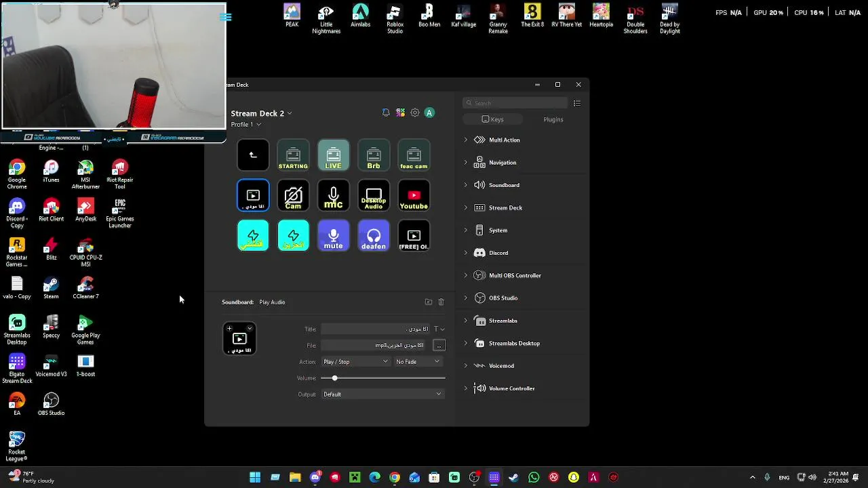Open Steam from taskbar
868x488 pixels.
(x=513, y=477)
